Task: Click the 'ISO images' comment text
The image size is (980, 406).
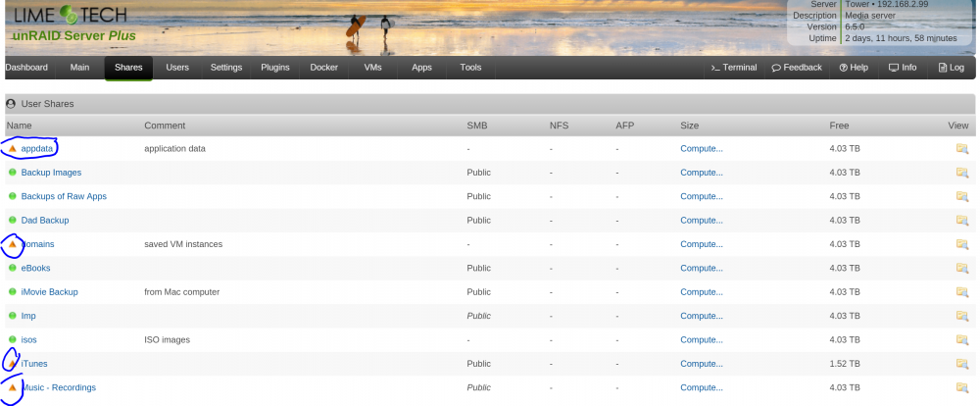Action: click(x=167, y=339)
